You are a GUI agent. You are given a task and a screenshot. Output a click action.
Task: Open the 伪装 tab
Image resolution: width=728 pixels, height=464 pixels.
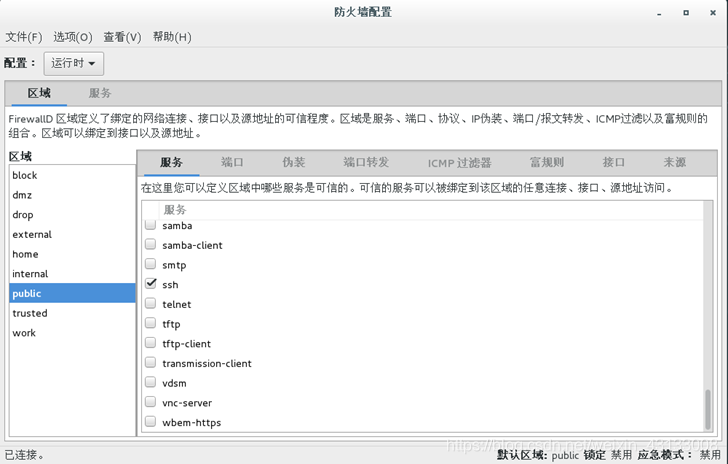coord(293,163)
